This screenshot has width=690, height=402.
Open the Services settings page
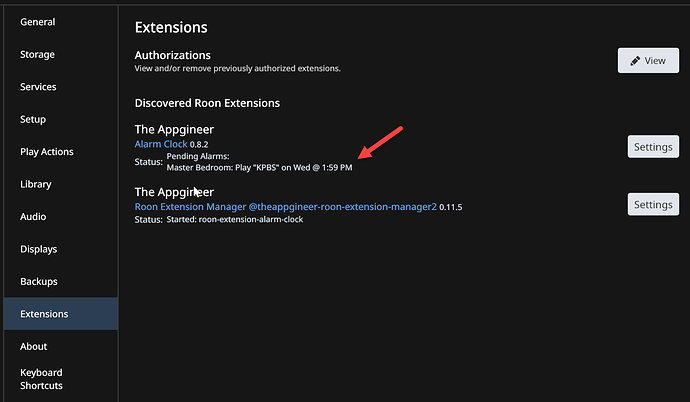38,87
